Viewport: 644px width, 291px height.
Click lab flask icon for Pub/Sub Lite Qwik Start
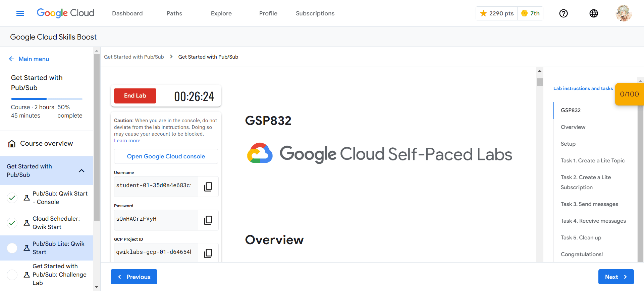(27, 248)
